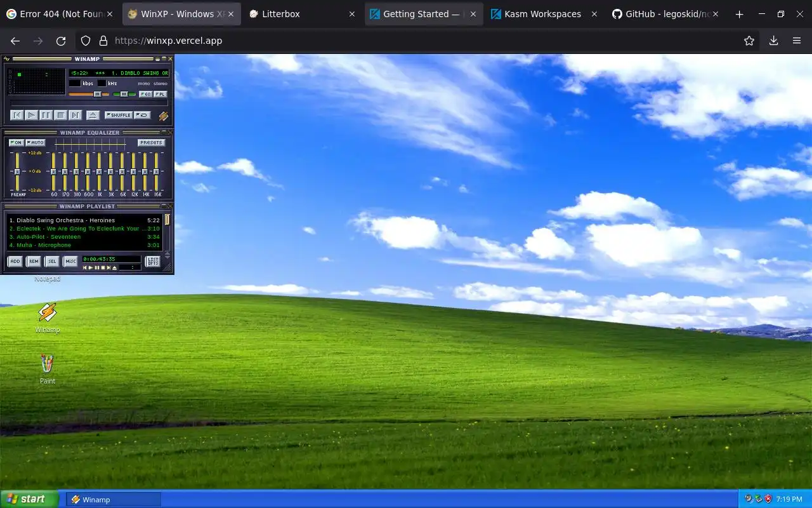Click the mini play button in playlist window
812x508 pixels.
[91, 267]
